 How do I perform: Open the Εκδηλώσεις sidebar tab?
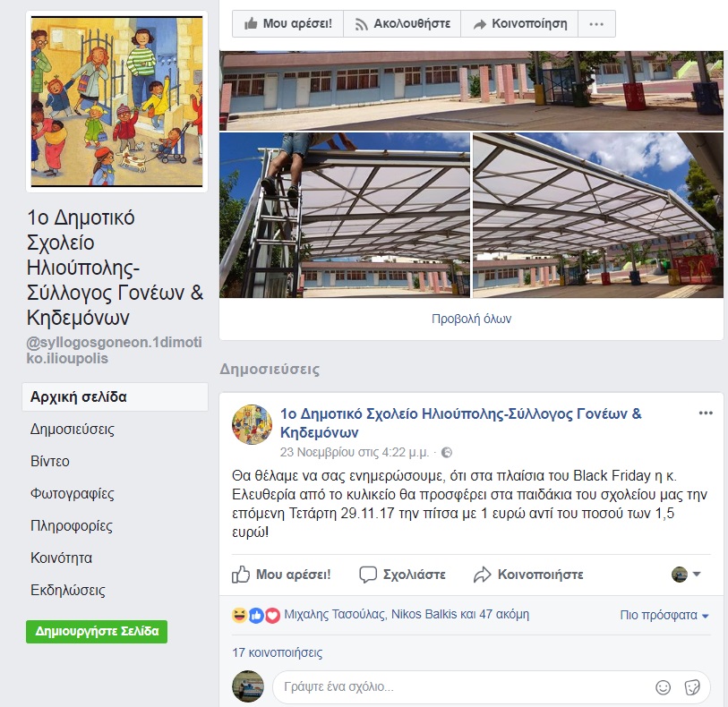68,590
